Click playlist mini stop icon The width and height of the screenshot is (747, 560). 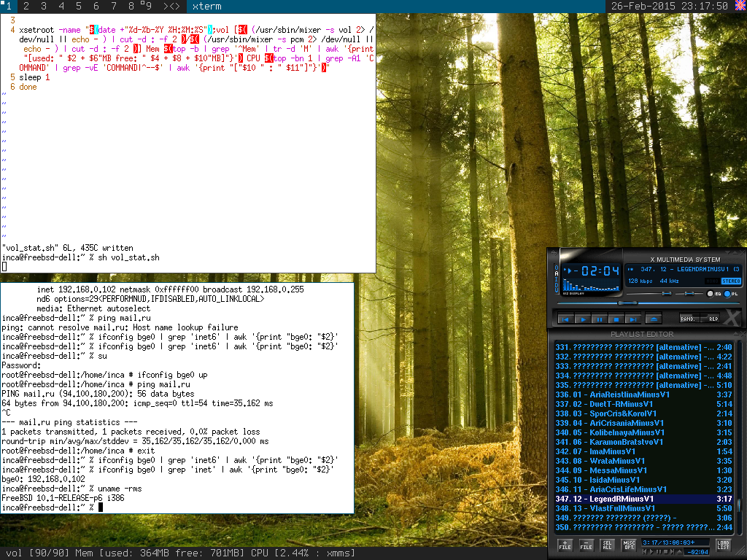[x=666, y=552]
